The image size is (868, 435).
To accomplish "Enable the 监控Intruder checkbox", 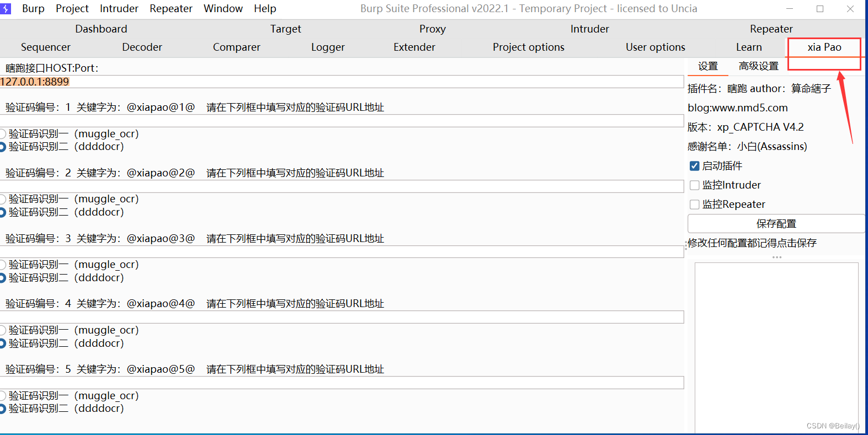I will (x=695, y=185).
